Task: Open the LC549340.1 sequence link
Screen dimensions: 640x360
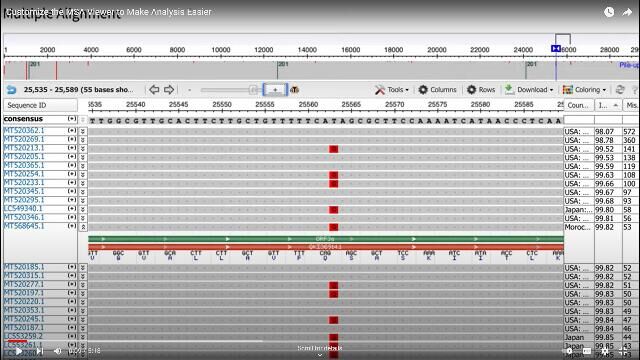Action: point(23,209)
